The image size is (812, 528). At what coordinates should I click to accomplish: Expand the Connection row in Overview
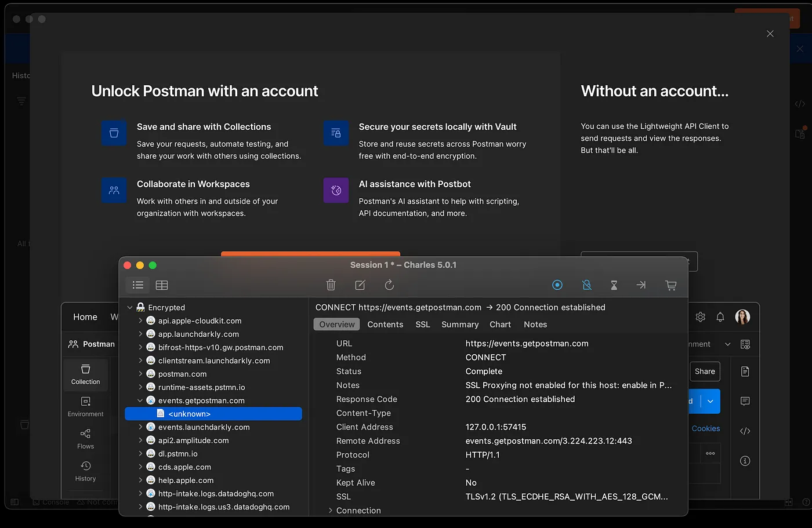coord(331,511)
